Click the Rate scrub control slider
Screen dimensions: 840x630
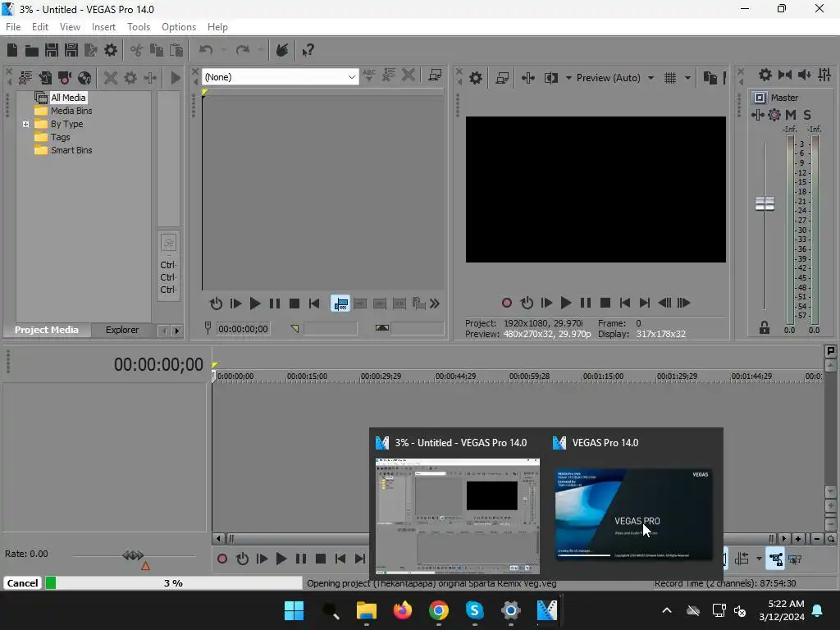[133, 555]
